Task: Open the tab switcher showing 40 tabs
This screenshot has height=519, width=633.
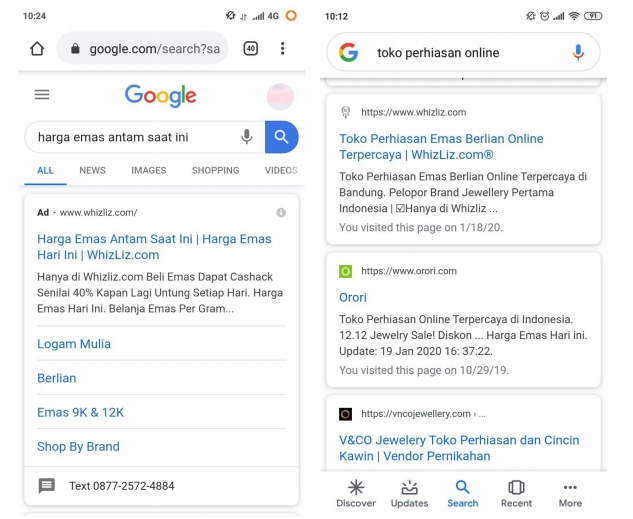Action: (x=250, y=48)
